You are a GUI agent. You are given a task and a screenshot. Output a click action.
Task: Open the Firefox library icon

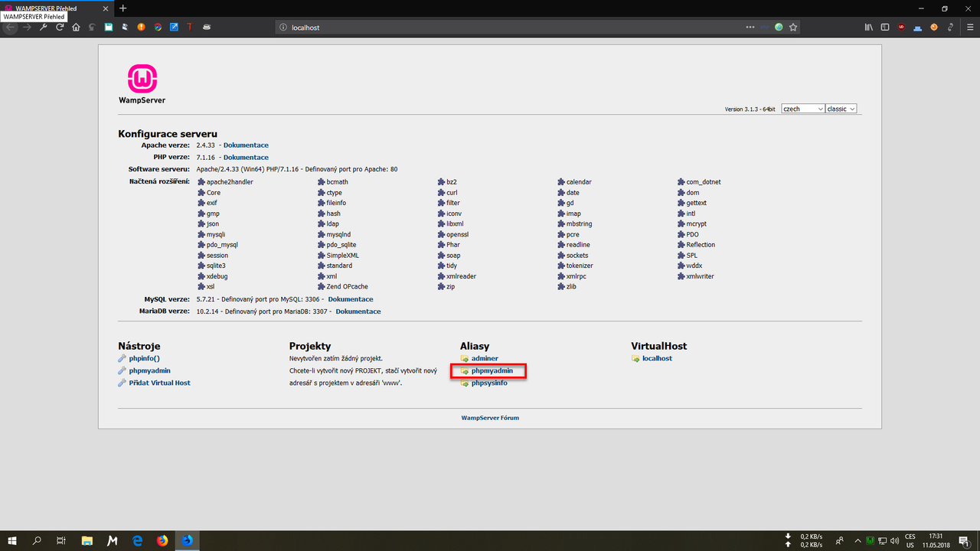click(x=869, y=28)
